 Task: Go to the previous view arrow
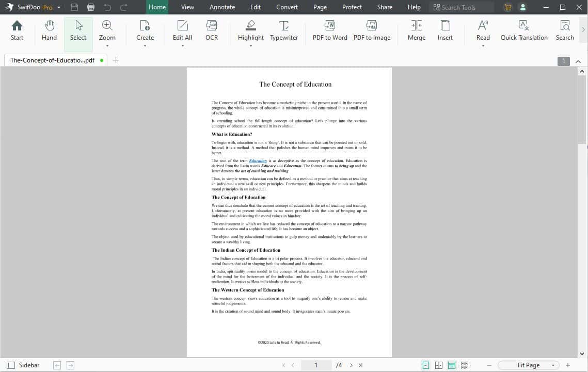pos(57,365)
